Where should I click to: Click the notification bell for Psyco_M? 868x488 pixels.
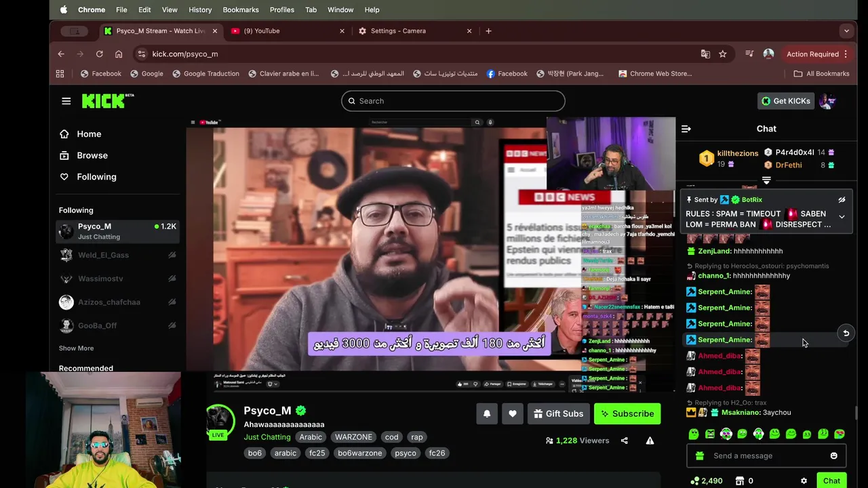(x=487, y=413)
